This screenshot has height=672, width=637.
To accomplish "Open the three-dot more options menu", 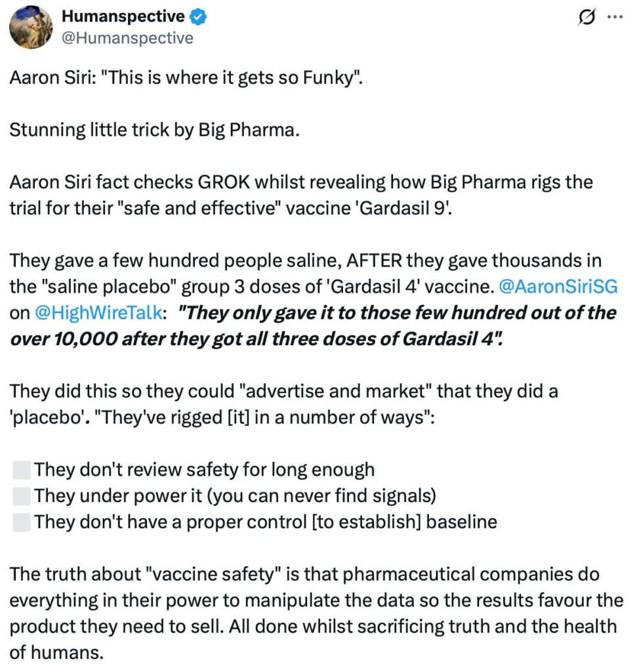I will [x=613, y=18].
